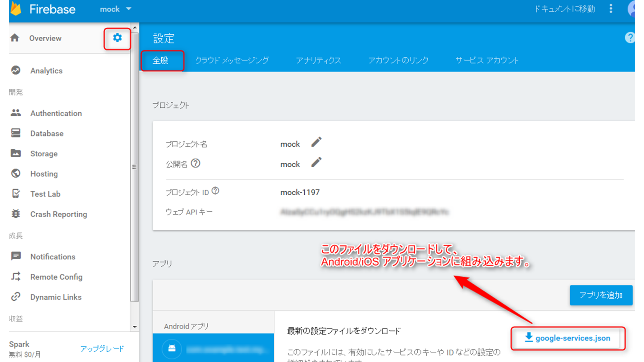Viewport: 644px width, 362px height.
Task: Open project settings gear icon
Action: (117, 38)
